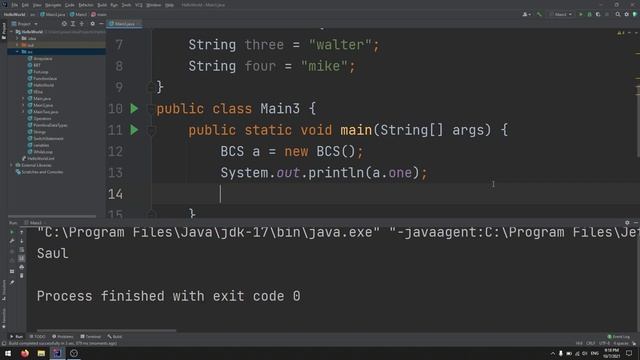Select the opened file in the Project panel
The width and height of the screenshot is (640, 360).
pos(64,24)
